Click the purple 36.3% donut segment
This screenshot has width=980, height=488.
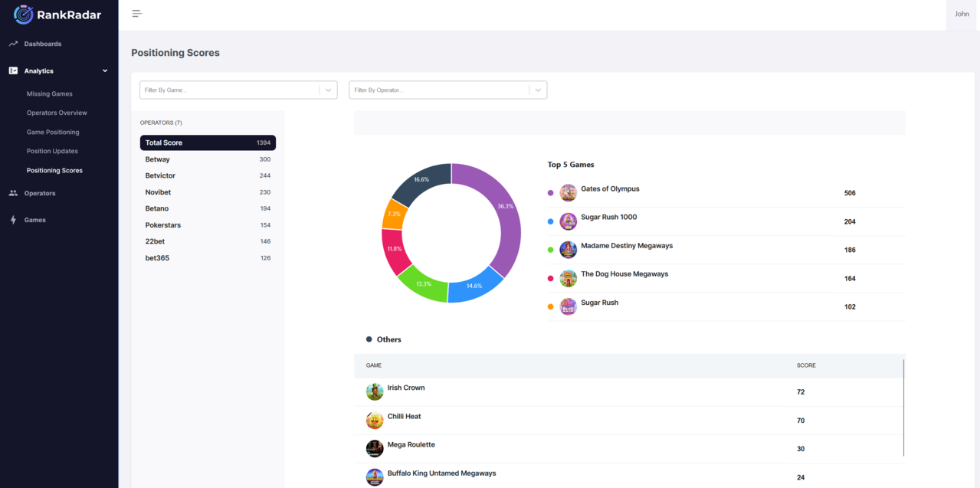pyautogui.click(x=506, y=207)
